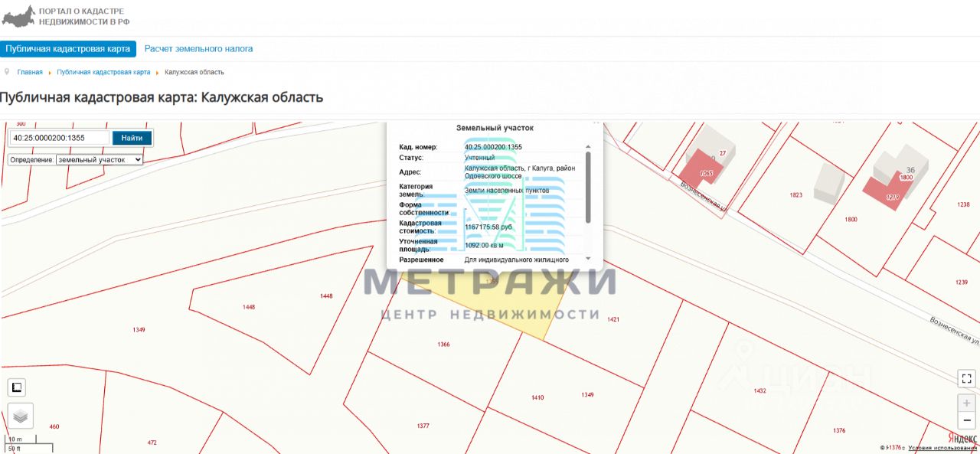Click parcel label 1238 on map
Screen dimensions: 980x454
(963, 204)
